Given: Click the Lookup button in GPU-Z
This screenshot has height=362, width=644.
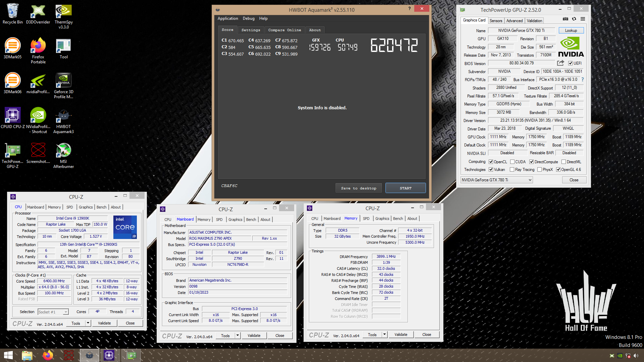Looking at the screenshot, I should [x=571, y=31].
